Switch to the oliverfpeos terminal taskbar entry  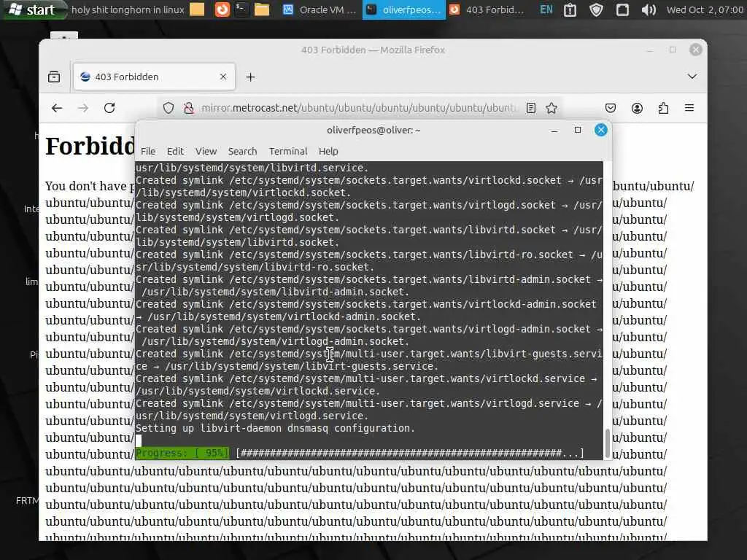404,9
